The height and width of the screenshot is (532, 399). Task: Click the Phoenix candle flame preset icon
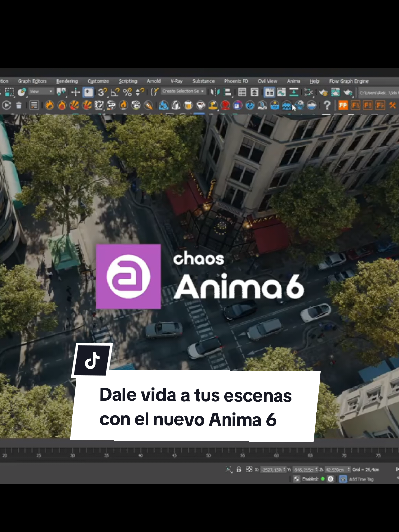(124, 105)
